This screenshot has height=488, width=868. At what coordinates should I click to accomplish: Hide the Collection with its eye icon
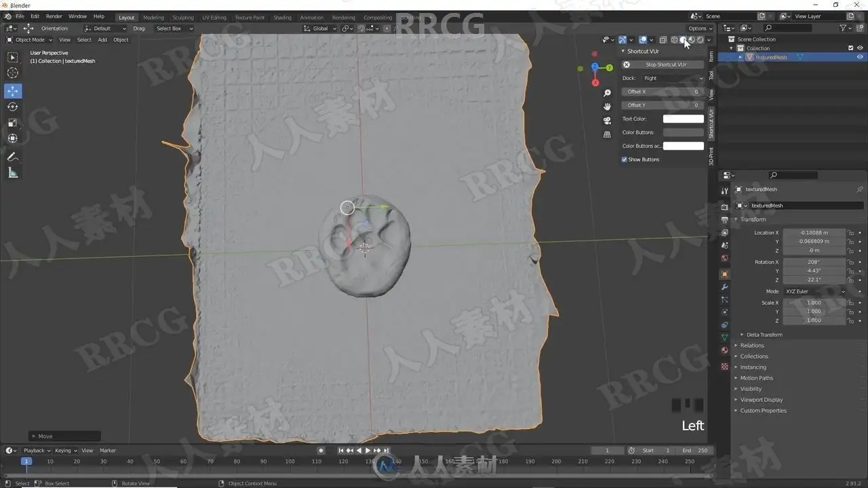[x=860, y=48]
